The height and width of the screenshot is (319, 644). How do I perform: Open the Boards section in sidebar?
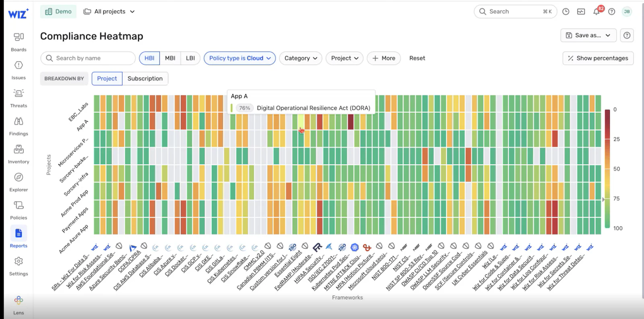19,42
